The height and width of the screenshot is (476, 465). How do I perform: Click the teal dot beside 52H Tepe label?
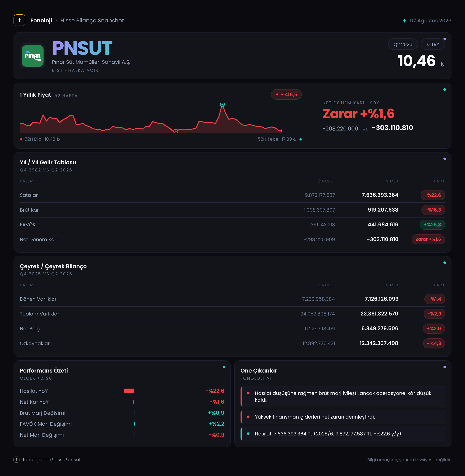pos(300,139)
